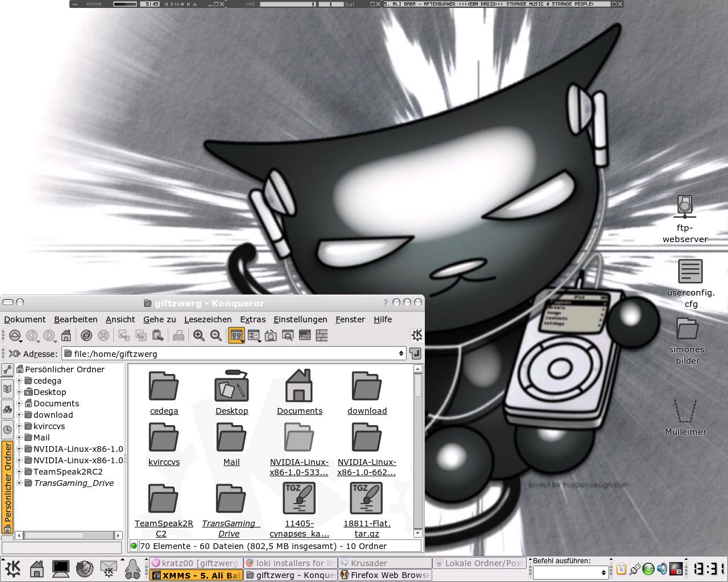Launch the mail client from the panel
Image resolution: width=728 pixels, height=582 pixels.
pyautogui.click(x=109, y=568)
